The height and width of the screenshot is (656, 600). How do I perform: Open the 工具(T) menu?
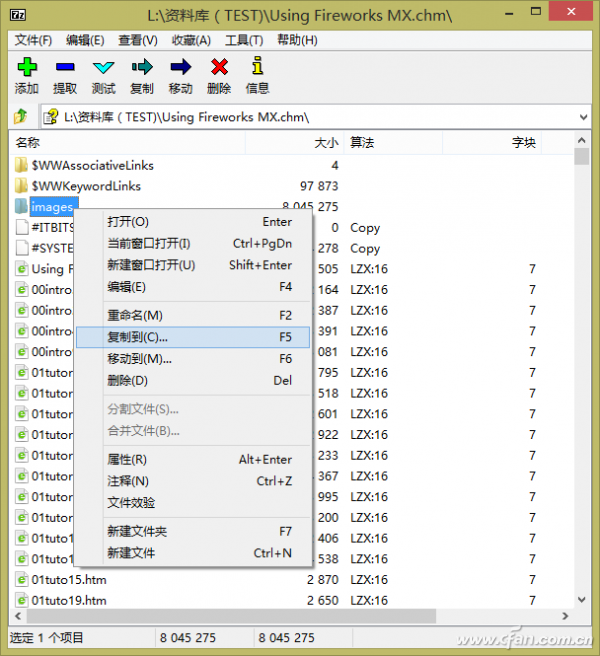pyautogui.click(x=244, y=41)
